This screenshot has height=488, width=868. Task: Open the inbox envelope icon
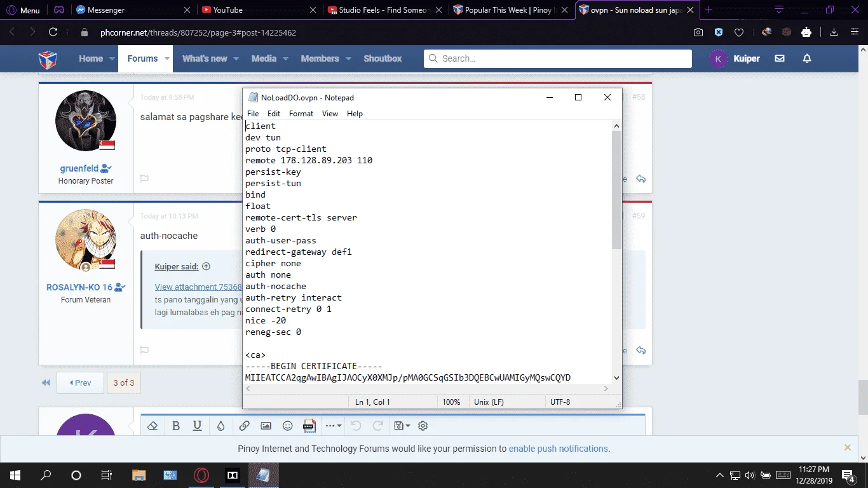point(780,58)
